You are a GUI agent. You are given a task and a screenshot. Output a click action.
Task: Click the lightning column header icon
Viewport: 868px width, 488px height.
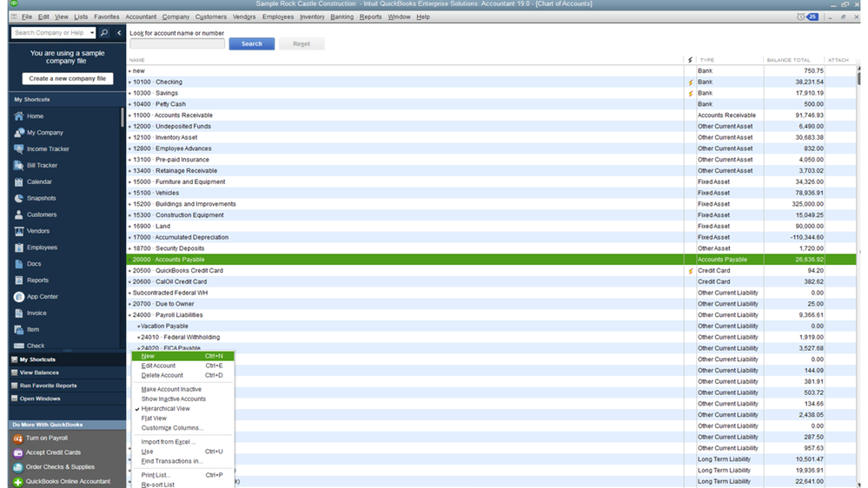(690, 60)
